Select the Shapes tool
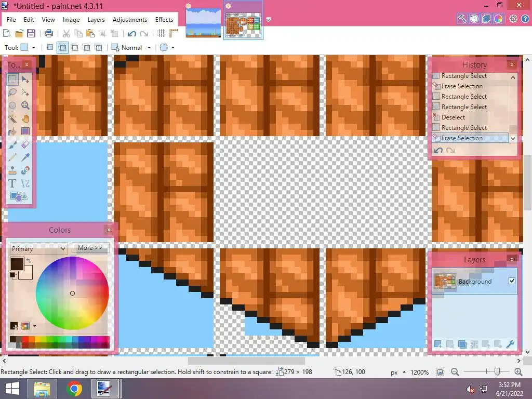This screenshot has width=532, height=399. tap(19, 196)
